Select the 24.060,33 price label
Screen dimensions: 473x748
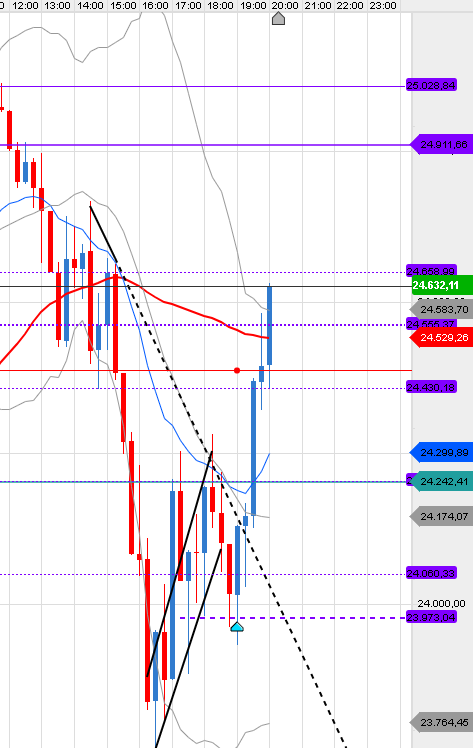coord(431,573)
